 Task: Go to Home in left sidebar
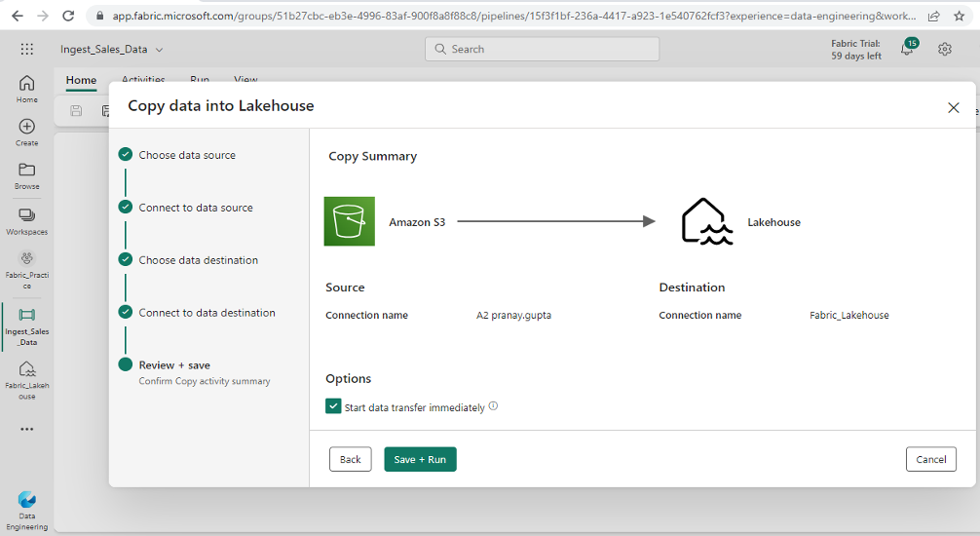point(27,90)
